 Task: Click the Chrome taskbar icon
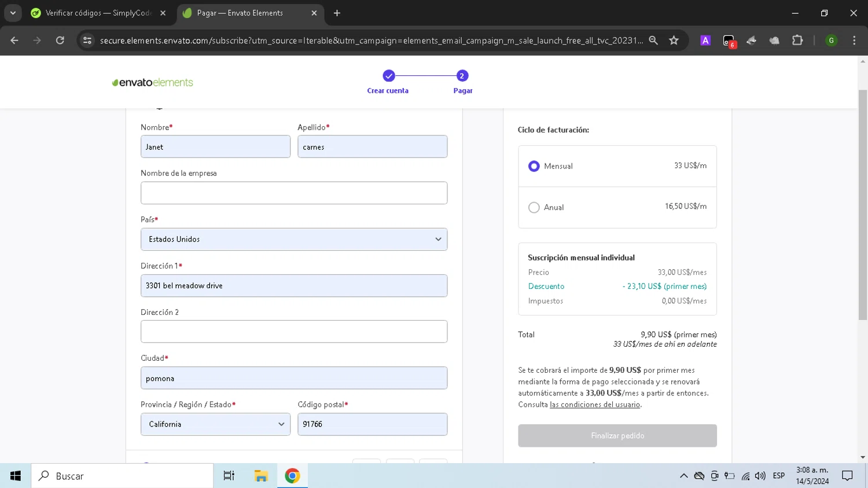292,476
